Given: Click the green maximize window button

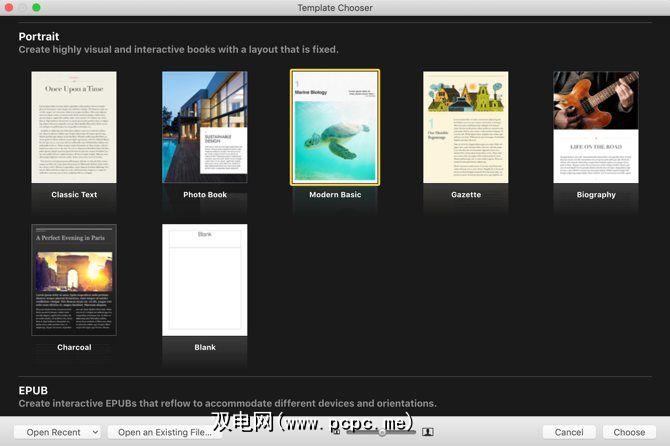Looking at the screenshot, I should coord(37,8).
